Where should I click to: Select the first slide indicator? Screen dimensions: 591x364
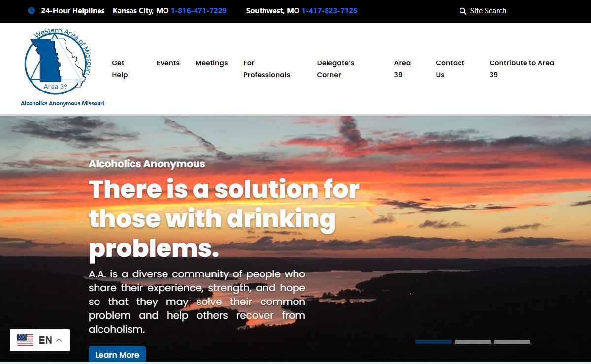(x=433, y=342)
